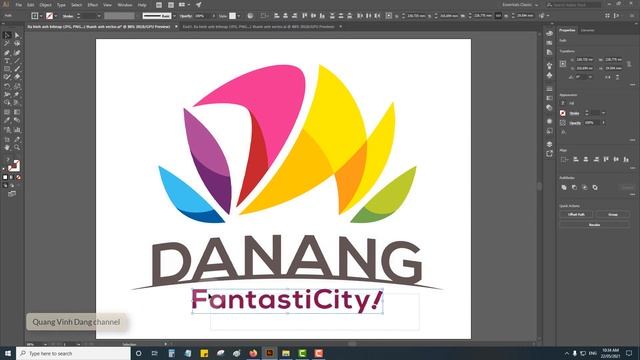Toggle Flip Horizontal in Properties Transform
The image size is (640, 360).
coord(607,77)
